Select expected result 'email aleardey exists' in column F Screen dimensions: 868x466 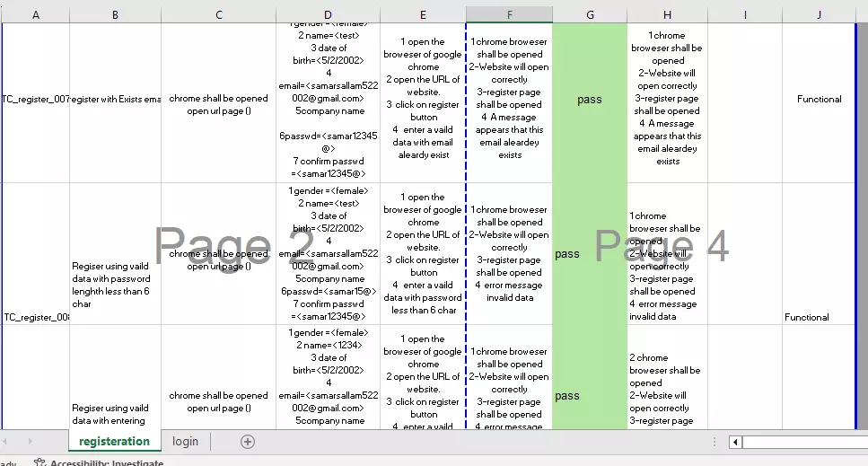pos(509,103)
